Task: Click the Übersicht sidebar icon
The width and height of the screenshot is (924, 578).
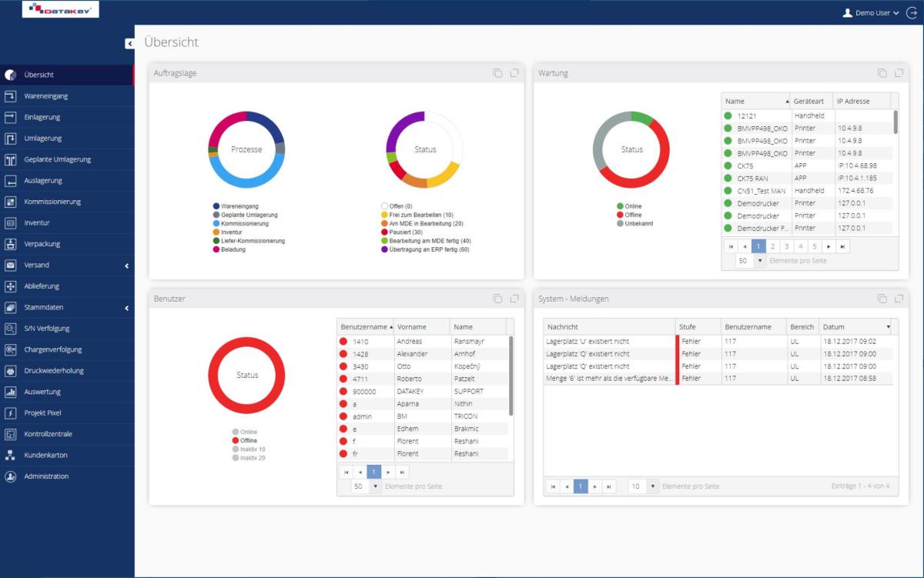Action: (11, 75)
